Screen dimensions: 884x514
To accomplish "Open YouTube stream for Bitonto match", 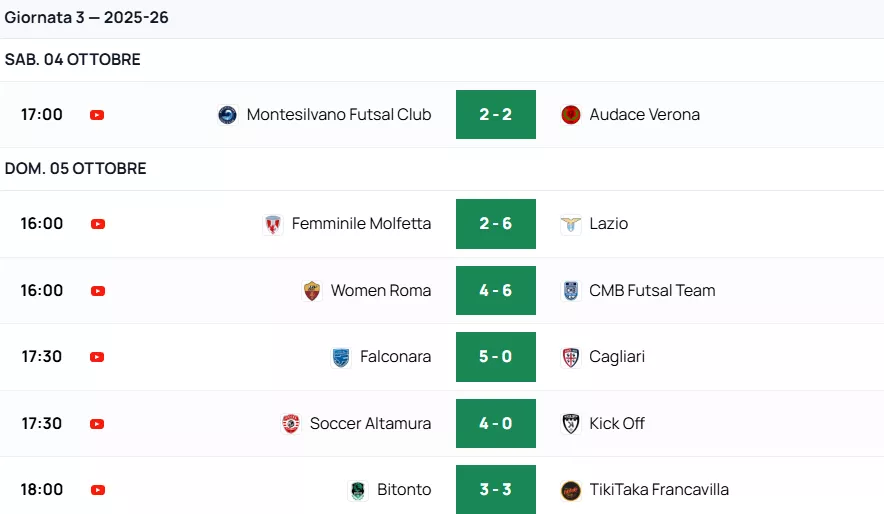I will (97, 490).
